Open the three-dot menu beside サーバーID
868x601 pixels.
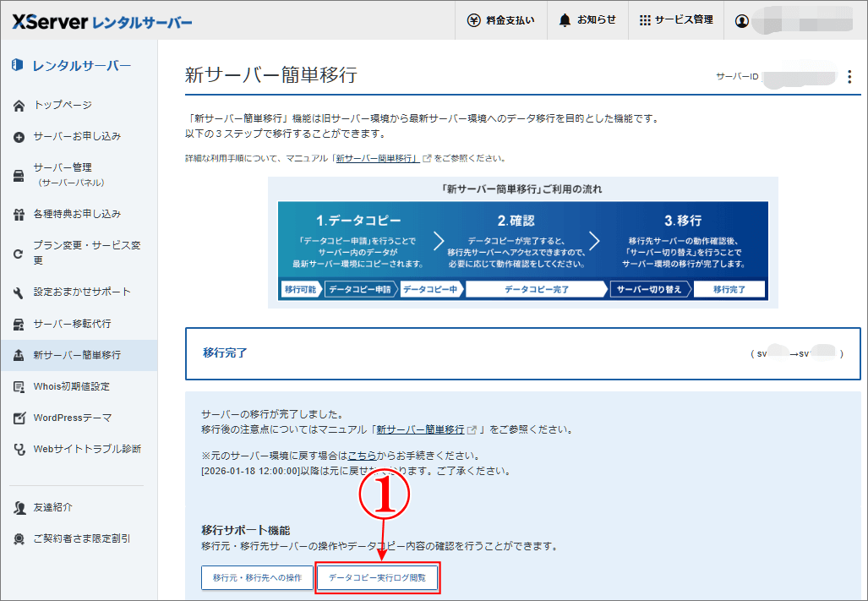point(849,76)
